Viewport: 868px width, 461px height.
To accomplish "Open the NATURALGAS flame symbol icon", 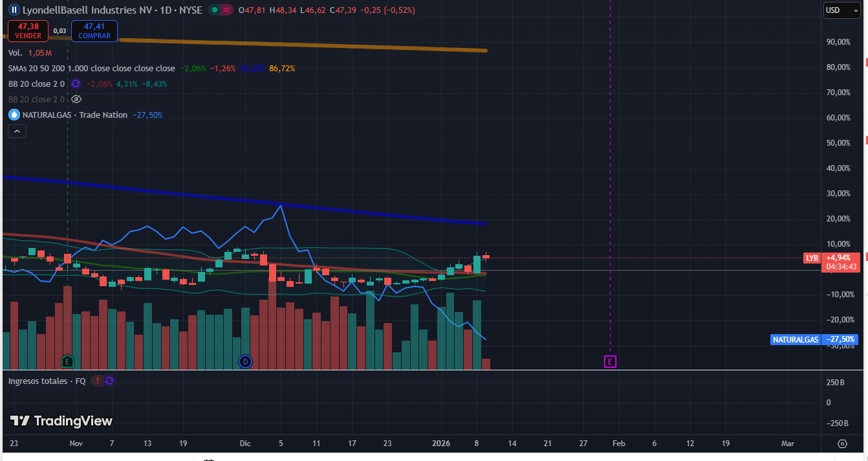I will point(14,115).
